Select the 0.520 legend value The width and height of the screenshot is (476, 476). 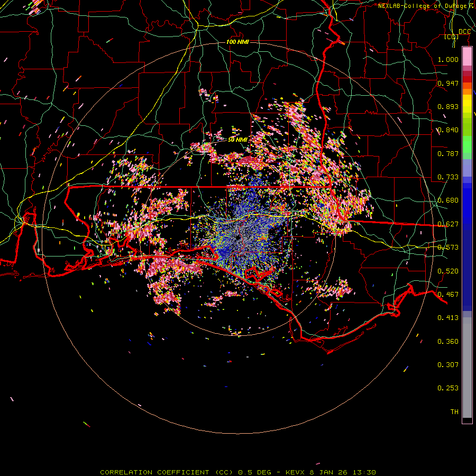point(448,271)
